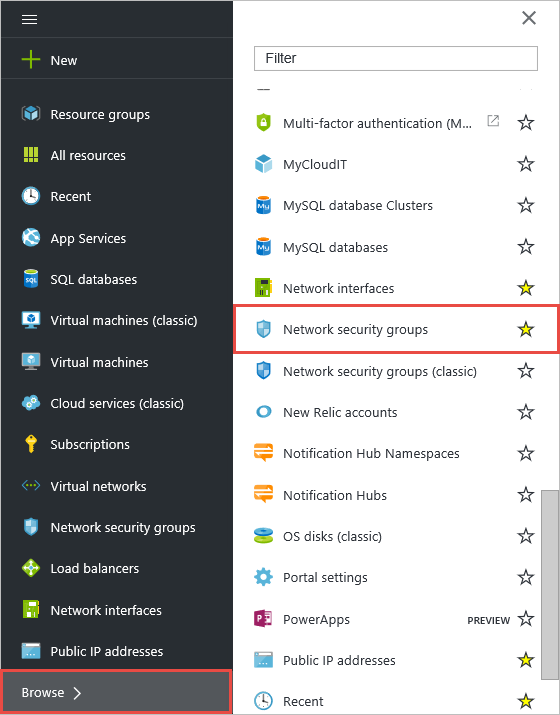Expand the Browse menu chevron

tap(78, 693)
